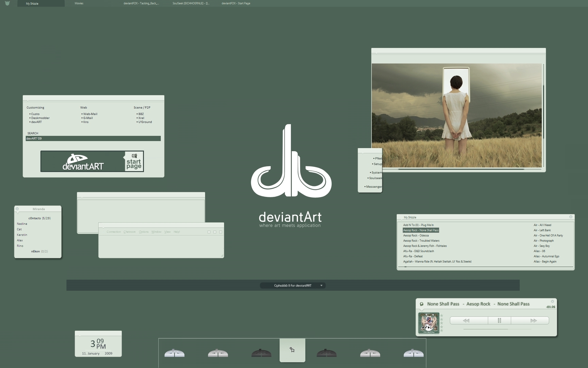Switch to the My Shizzle taskbar item
Viewport: 588px width, 368px height.
coord(41,3)
